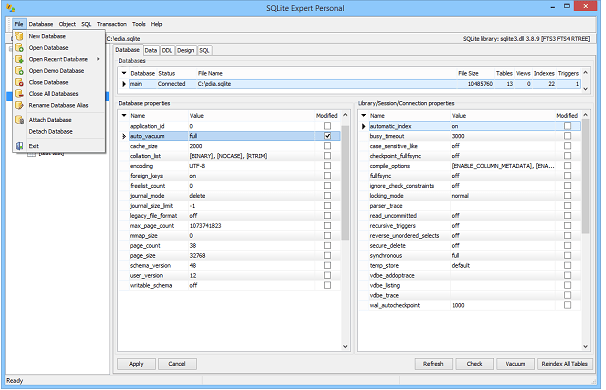Toggle Modified checkbox for encoding
This screenshot has height=390, width=606.
click(327, 166)
